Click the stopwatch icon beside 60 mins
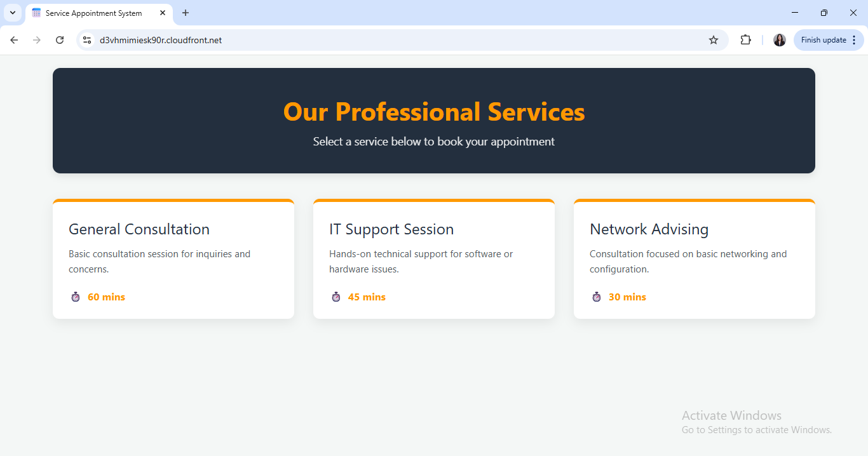This screenshot has width=868, height=456. pos(76,297)
